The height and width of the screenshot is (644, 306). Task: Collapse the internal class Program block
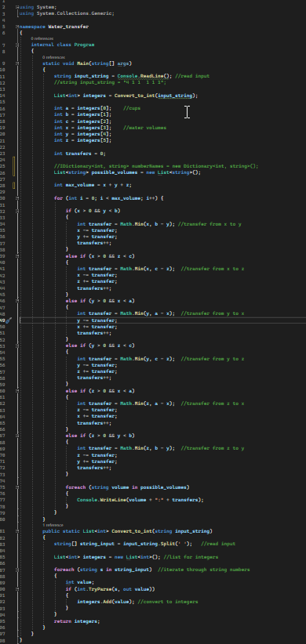pos(17,45)
